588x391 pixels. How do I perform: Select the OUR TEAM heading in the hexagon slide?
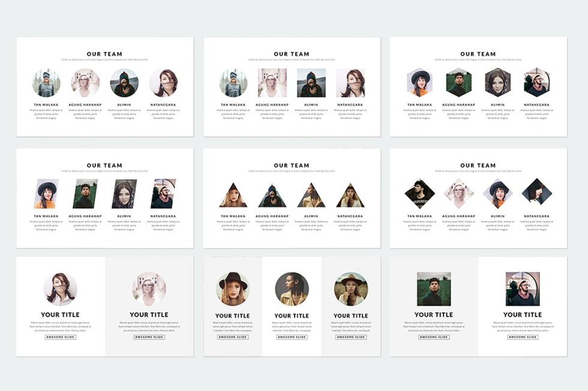[x=478, y=54]
